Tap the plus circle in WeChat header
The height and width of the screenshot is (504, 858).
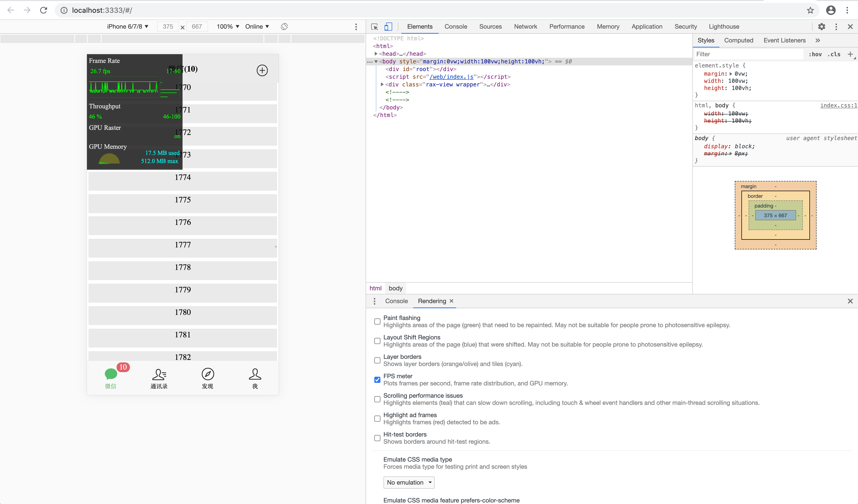coord(262,71)
